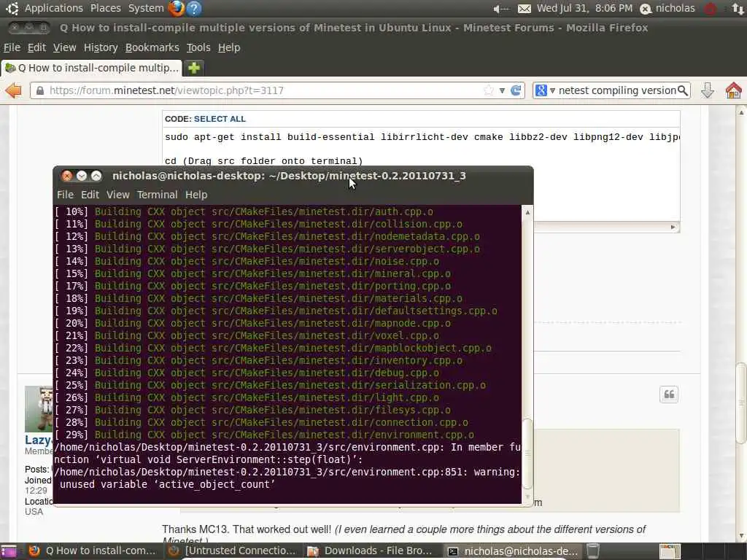Switch to Firefox 'Q How to install-com...' taskbar button
Screen dimensions: 747x560
coord(93,551)
